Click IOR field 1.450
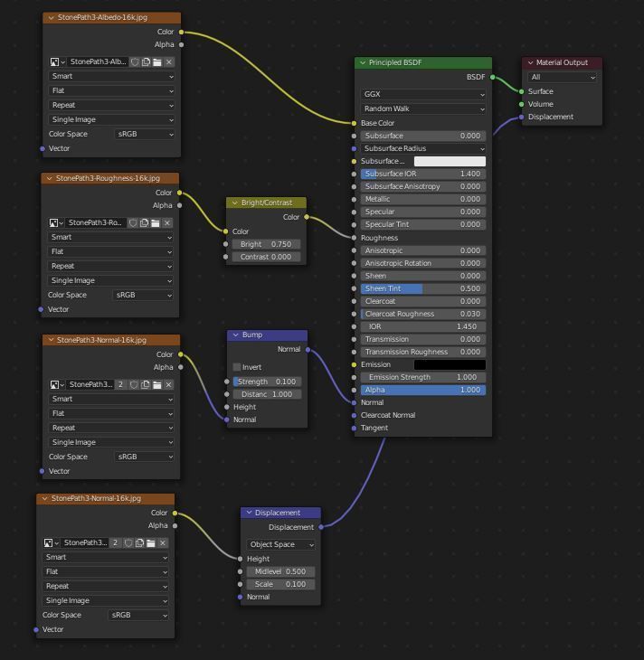Screen dimensions: 644x660 click(423, 326)
